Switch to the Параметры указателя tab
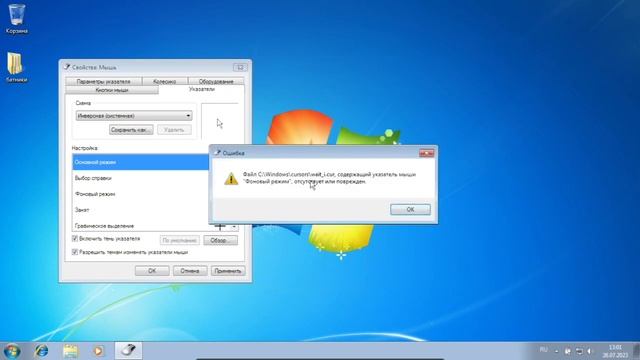This screenshot has width=640, height=360. click(103, 81)
